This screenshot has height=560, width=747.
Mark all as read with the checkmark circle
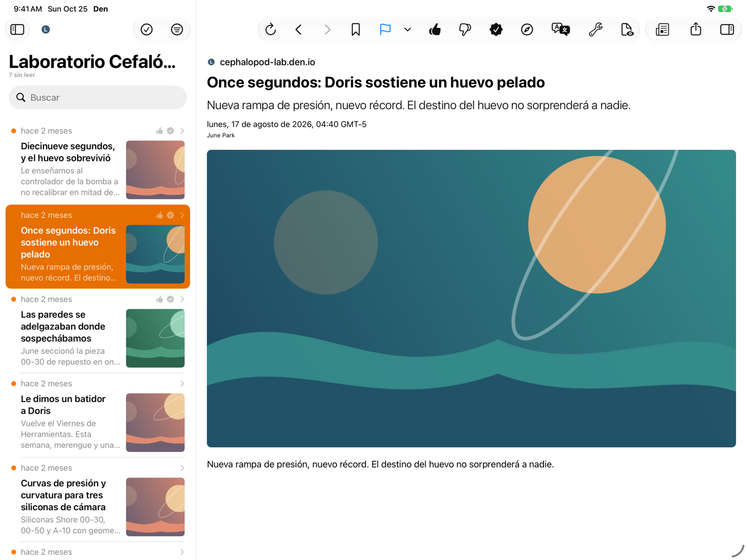coord(147,29)
